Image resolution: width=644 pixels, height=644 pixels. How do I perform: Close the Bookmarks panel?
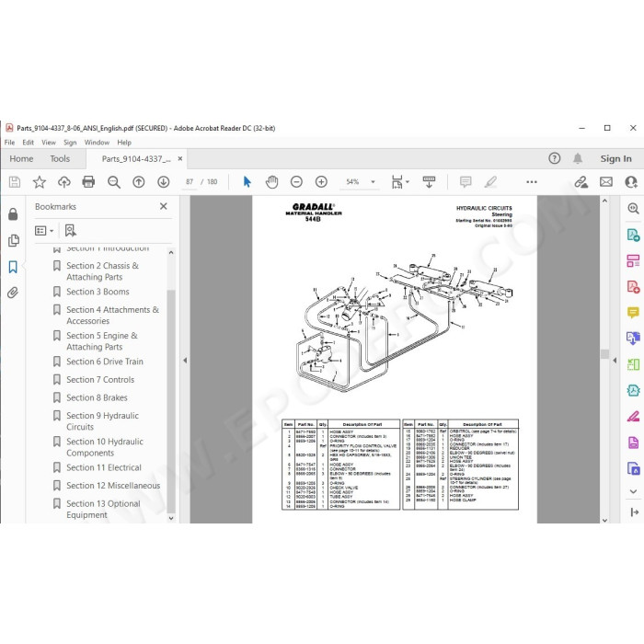[x=164, y=206]
